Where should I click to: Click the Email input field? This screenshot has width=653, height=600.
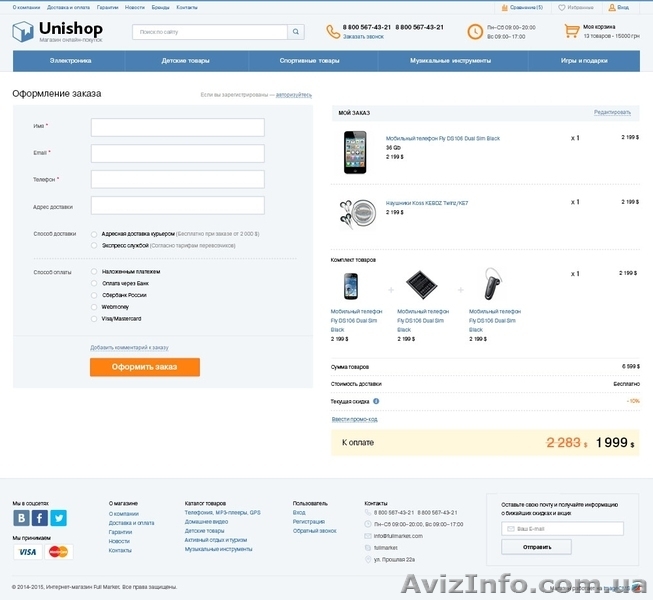177,153
